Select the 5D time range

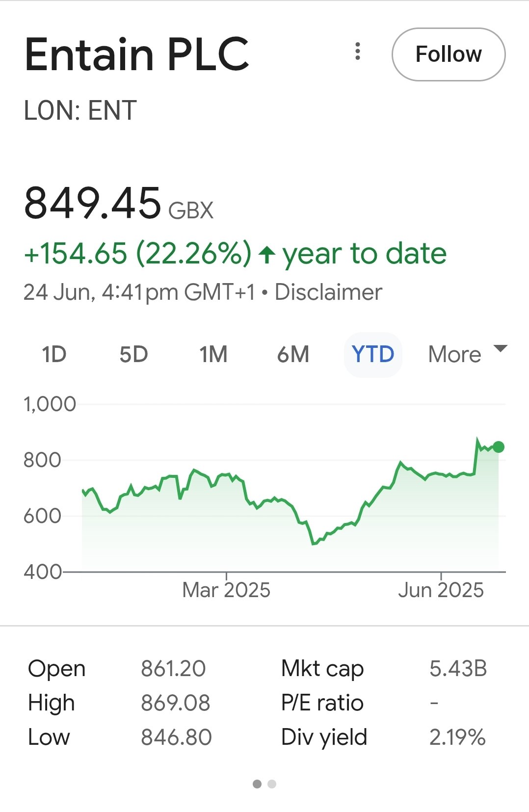pos(133,354)
